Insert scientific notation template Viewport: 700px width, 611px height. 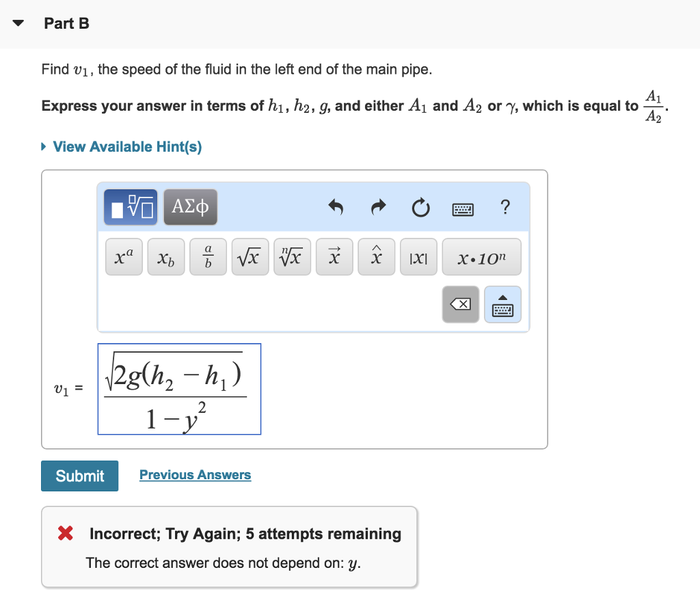click(x=481, y=257)
